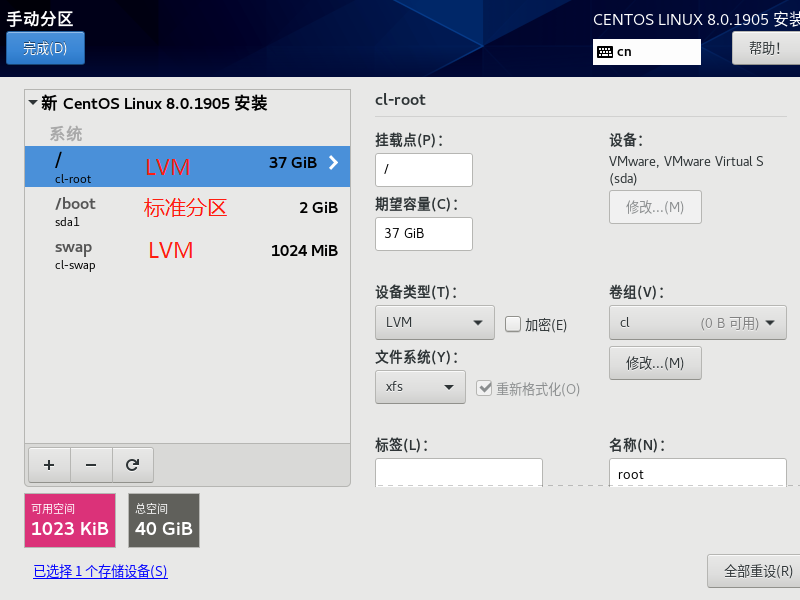Click the 总空间 40 GiB gray box

[x=164, y=520]
